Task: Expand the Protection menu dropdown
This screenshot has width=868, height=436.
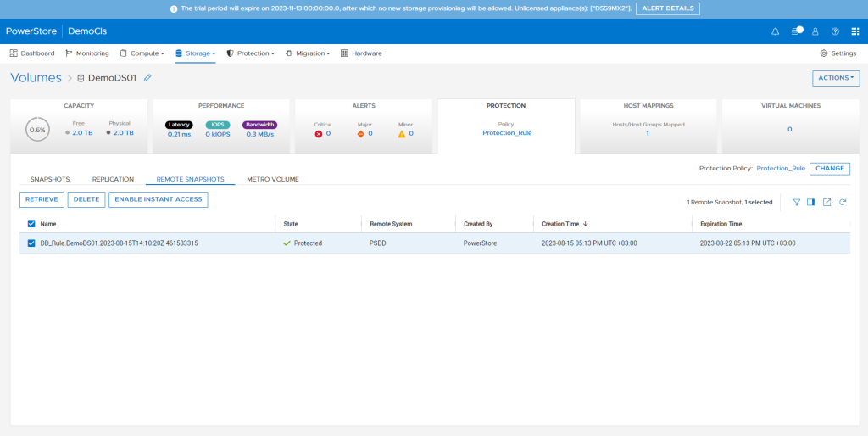Action: click(251, 53)
